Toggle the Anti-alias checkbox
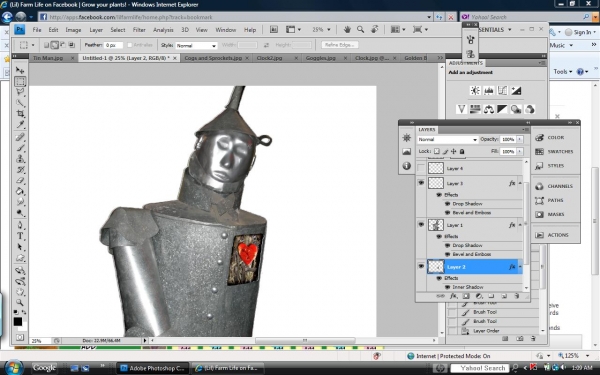 coord(130,45)
